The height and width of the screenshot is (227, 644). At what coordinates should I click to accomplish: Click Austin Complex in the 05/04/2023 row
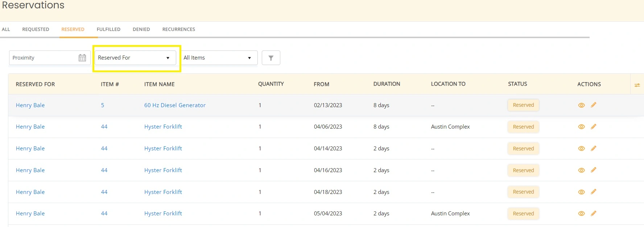point(450,214)
